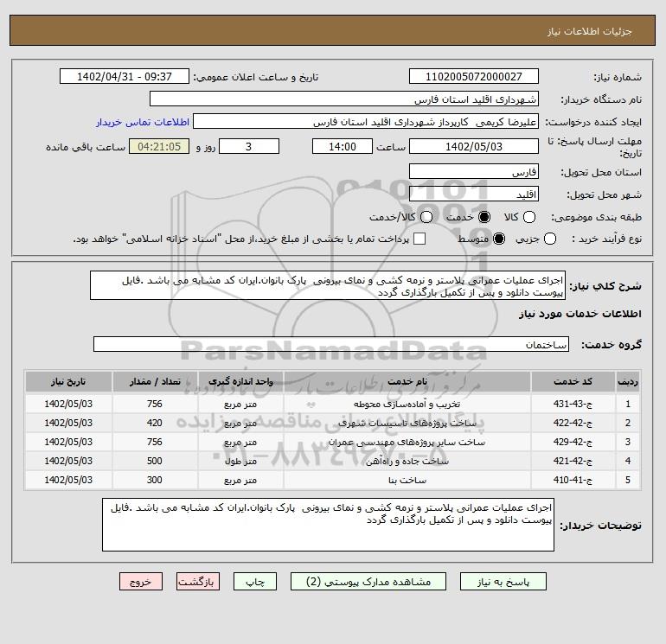666x644 pixels.
Task: Click the 'متر طول' unit cell
Action: 240,461
